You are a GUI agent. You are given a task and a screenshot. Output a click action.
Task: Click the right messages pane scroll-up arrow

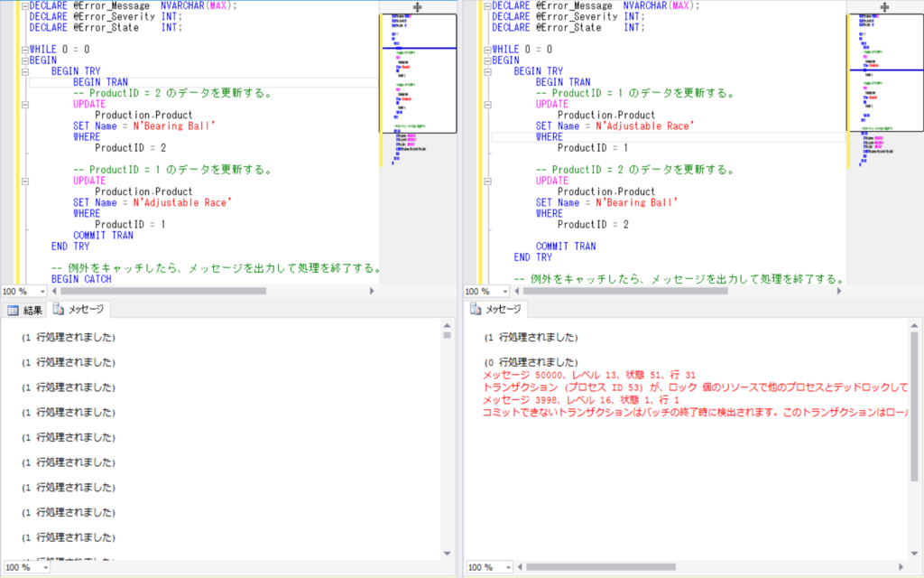pos(915,325)
